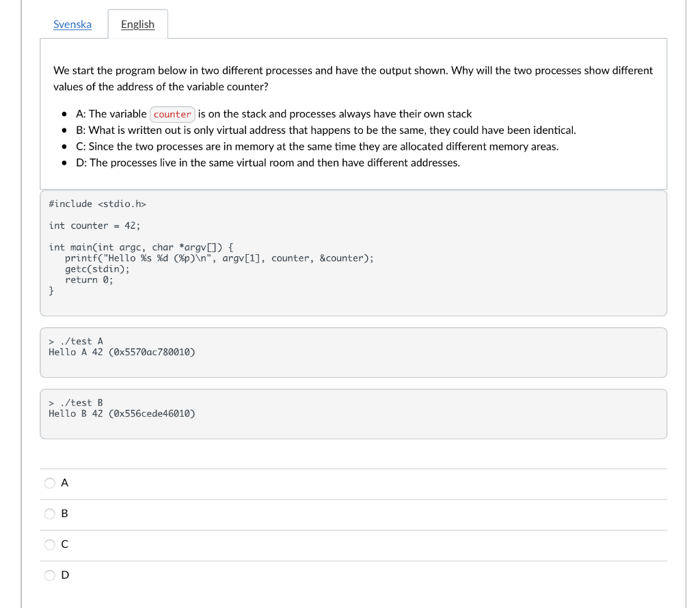Viewport: 700px width, 608px height.
Task: Click the Hello A 42 output line
Action: click(x=122, y=353)
